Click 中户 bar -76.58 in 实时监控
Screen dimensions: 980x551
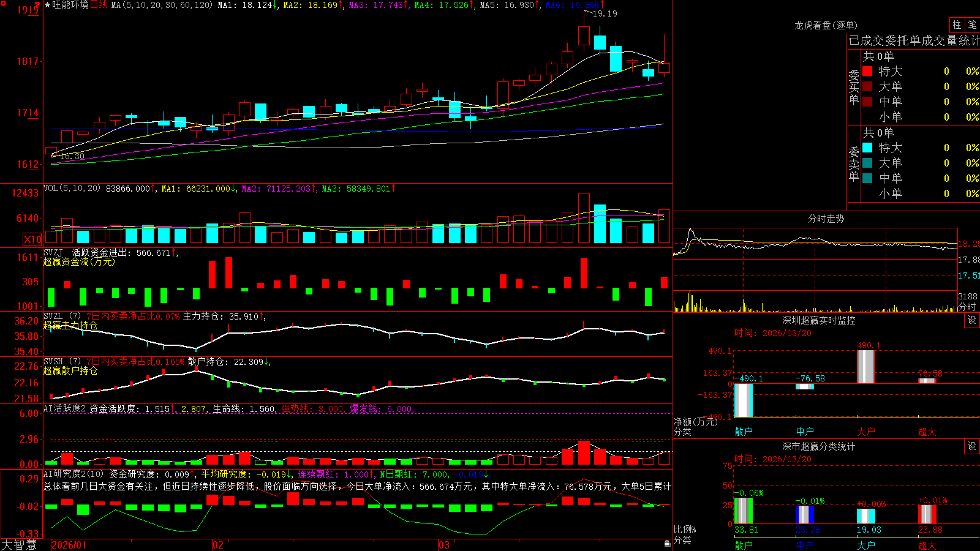(x=805, y=386)
